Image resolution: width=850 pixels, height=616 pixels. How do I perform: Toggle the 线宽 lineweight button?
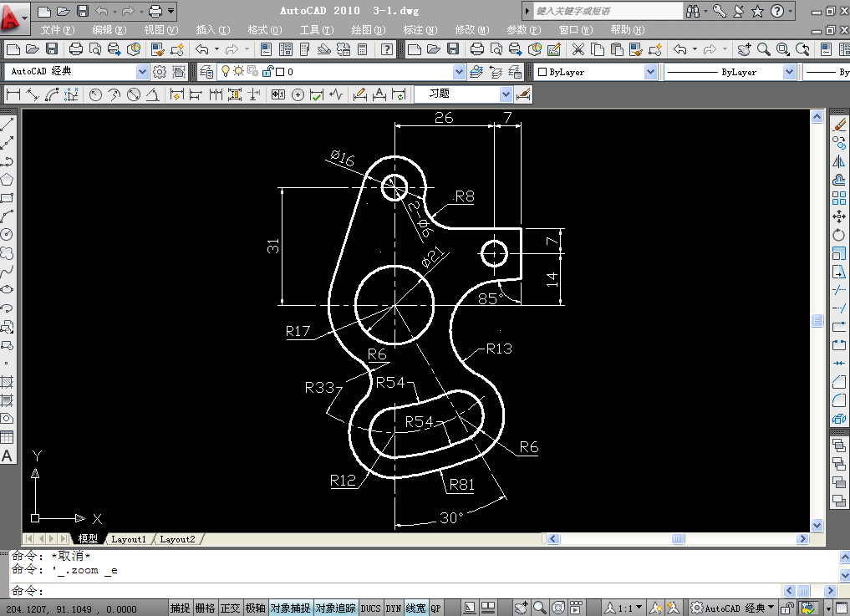pyautogui.click(x=415, y=608)
